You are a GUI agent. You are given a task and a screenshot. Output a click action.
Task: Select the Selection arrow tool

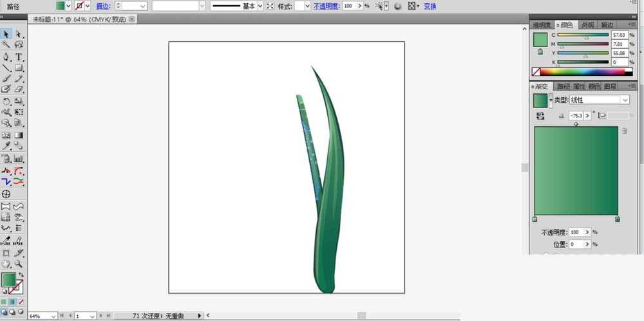(x=6, y=34)
